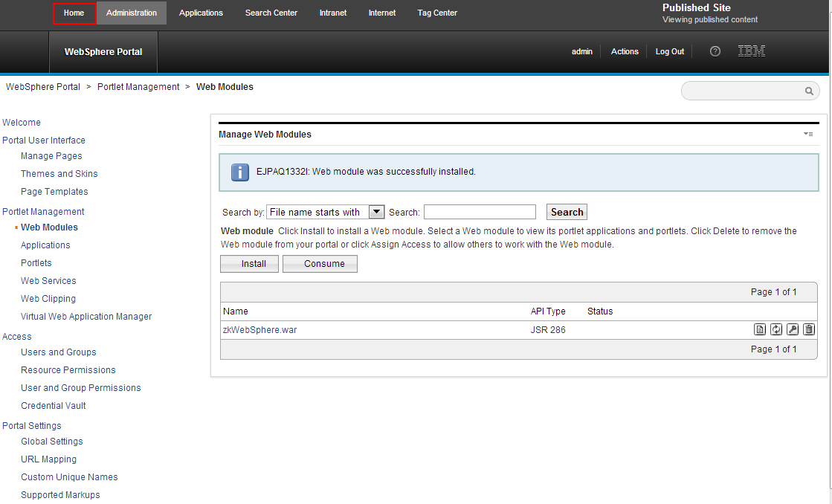The image size is (832, 504).
Task: Click the API Type column header
Action: point(548,311)
